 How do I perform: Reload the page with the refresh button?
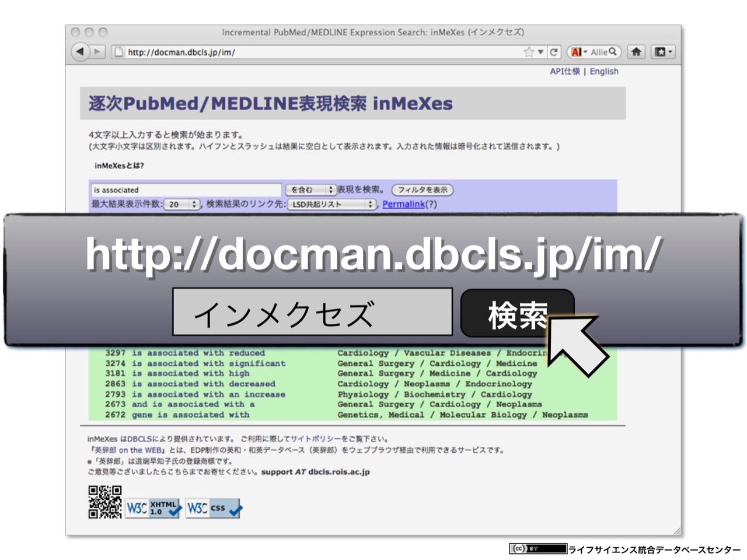point(554,52)
